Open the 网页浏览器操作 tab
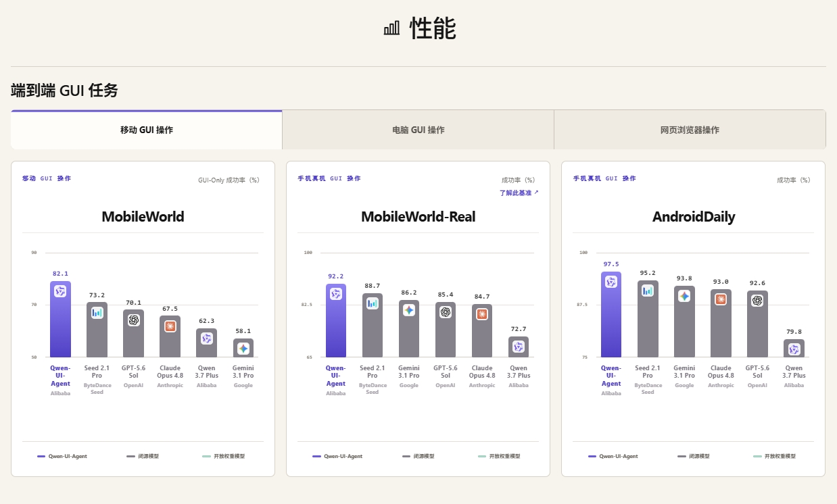Image resolution: width=837 pixels, height=504 pixels. [x=690, y=130]
